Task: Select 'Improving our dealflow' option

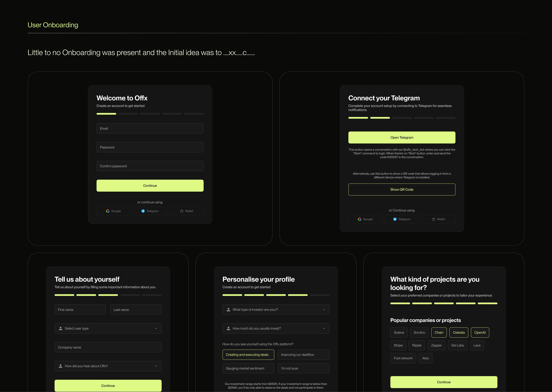Action: point(303,355)
